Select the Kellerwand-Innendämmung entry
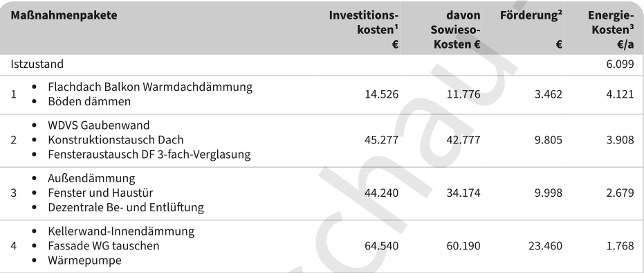644x273 pixels. 121,231
